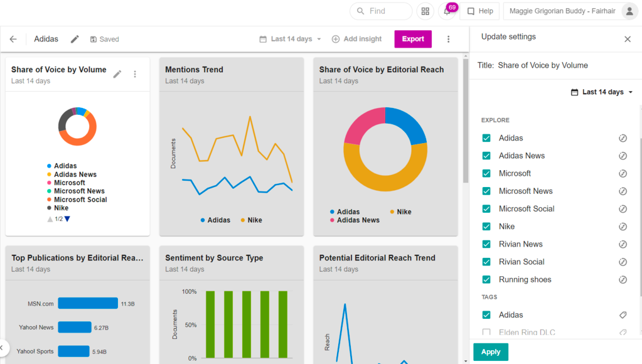642x364 pixels.
Task: Select the Mentions Trend widget title
Action: click(x=194, y=70)
